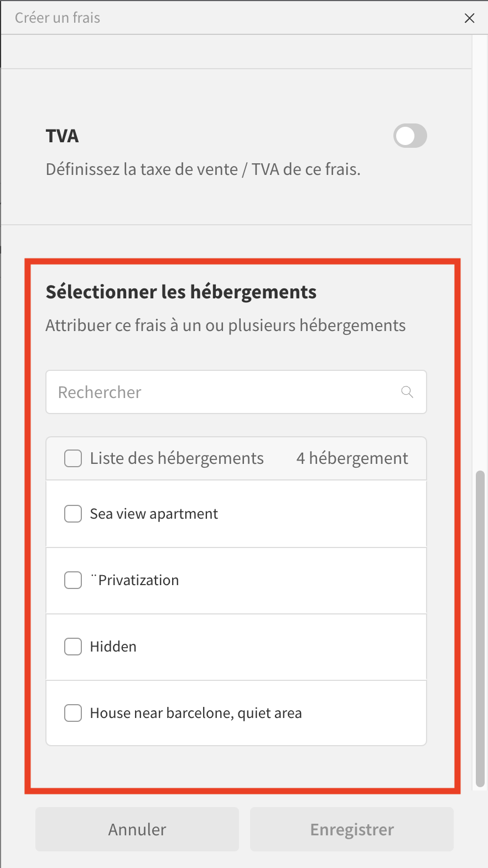Tick the House near barcelone checkbox
The image size is (488, 868).
click(x=73, y=713)
